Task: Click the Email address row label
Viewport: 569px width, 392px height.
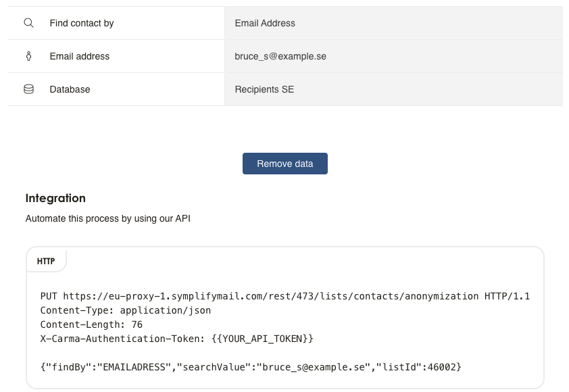Action: (80, 56)
